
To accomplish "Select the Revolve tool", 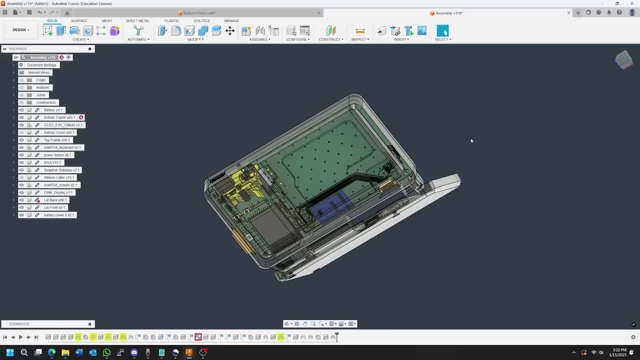I will [x=74, y=31].
